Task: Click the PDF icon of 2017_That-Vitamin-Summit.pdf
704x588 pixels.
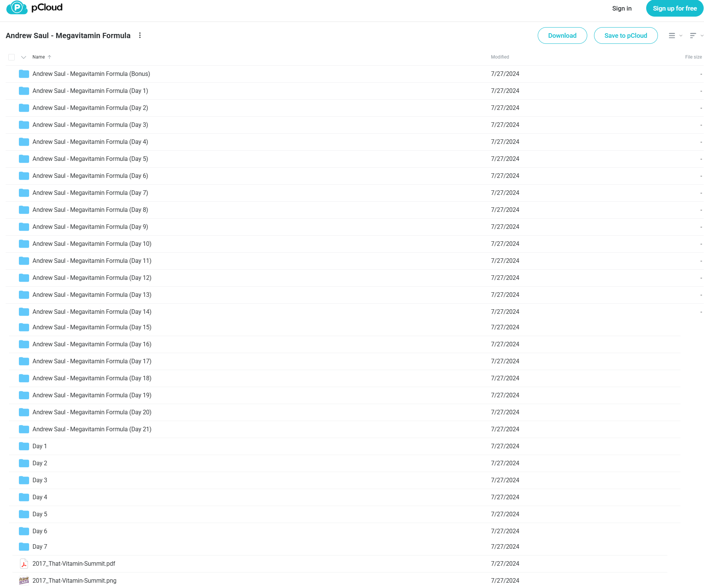Action: [x=24, y=563]
